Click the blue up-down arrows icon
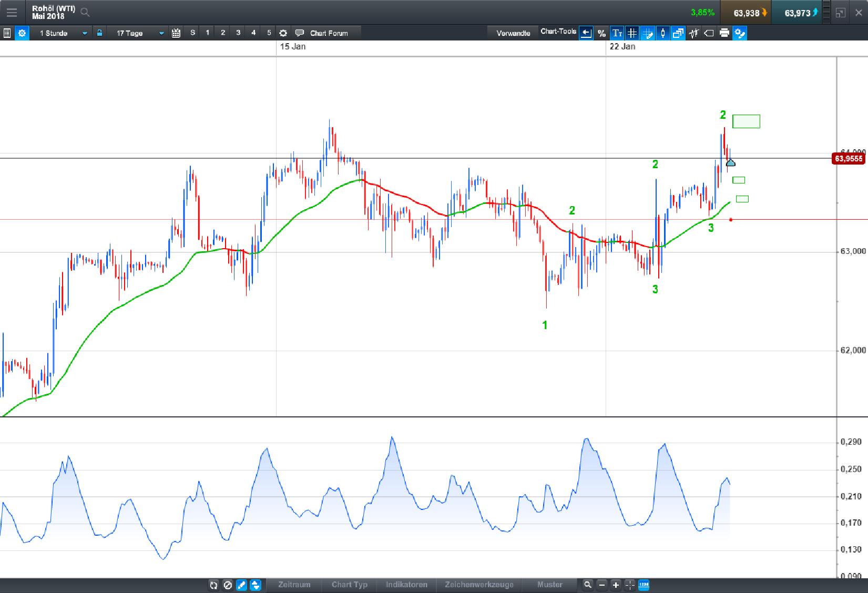Screen dimensions: 868x593 click(x=256, y=585)
